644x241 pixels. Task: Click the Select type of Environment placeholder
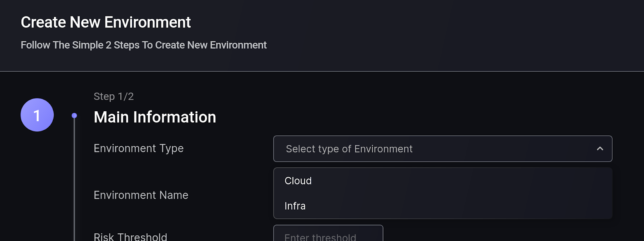click(349, 149)
